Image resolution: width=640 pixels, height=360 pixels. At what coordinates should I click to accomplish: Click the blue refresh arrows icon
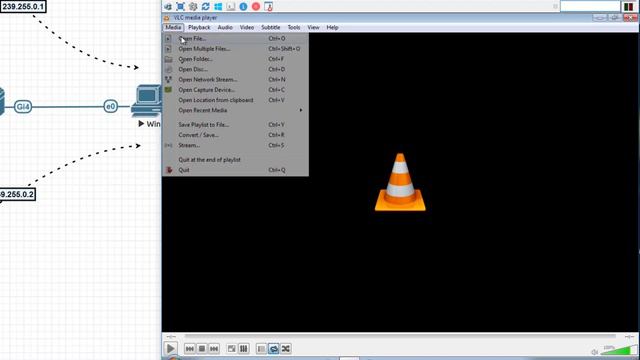coord(206,7)
